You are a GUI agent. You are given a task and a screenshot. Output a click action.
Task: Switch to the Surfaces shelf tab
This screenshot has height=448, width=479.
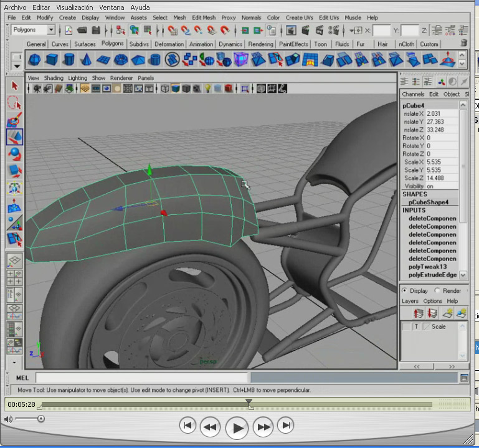click(x=85, y=44)
